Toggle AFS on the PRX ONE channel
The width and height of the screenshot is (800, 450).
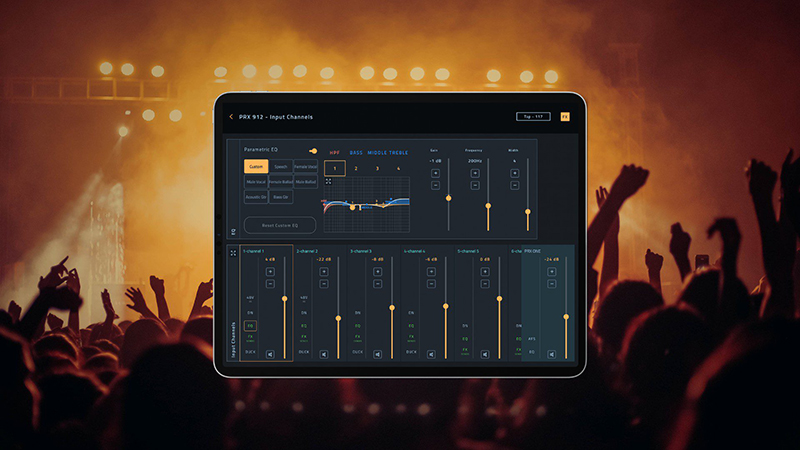(532, 339)
